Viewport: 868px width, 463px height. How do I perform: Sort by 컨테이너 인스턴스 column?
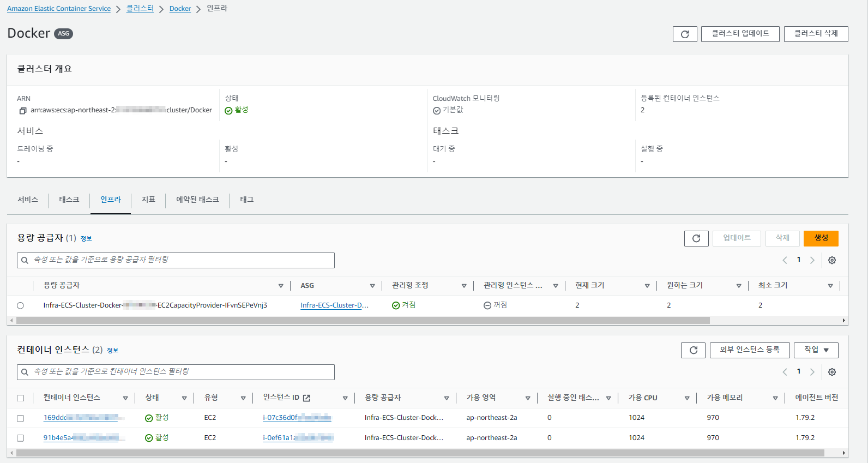[125, 398]
